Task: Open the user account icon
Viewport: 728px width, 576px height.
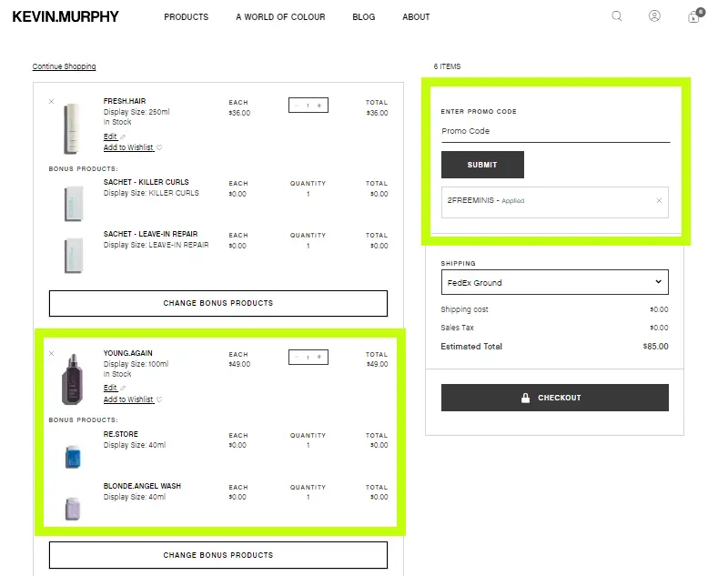Action: coord(654,16)
